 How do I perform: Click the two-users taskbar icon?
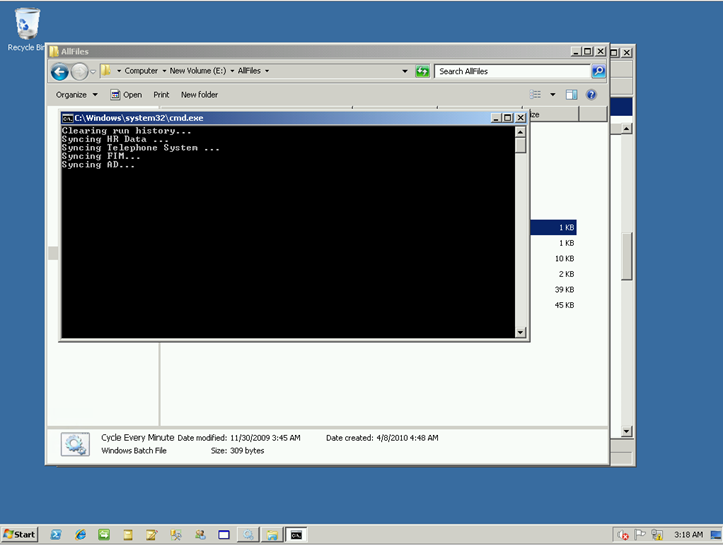pos(200,535)
